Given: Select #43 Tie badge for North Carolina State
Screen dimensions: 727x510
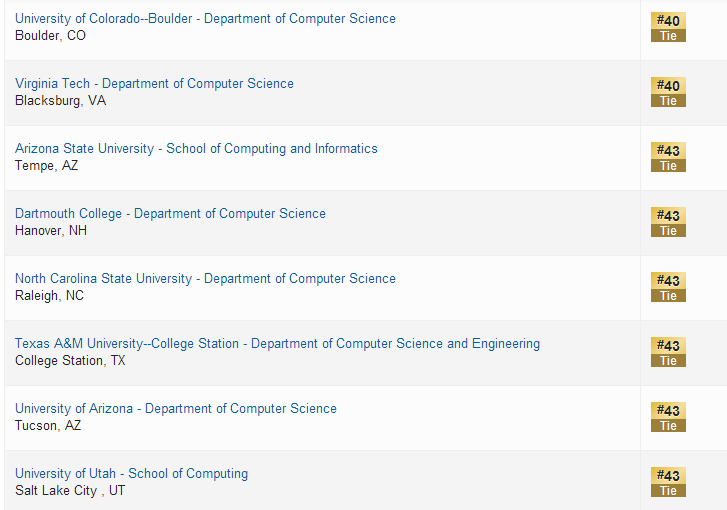Looking at the screenshot, I should pyautogui.click(x=668, y=287).
